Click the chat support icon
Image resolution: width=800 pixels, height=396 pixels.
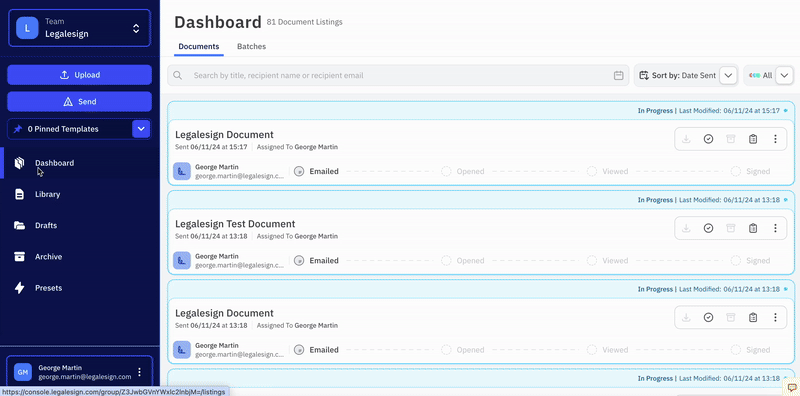pos(792,387)
